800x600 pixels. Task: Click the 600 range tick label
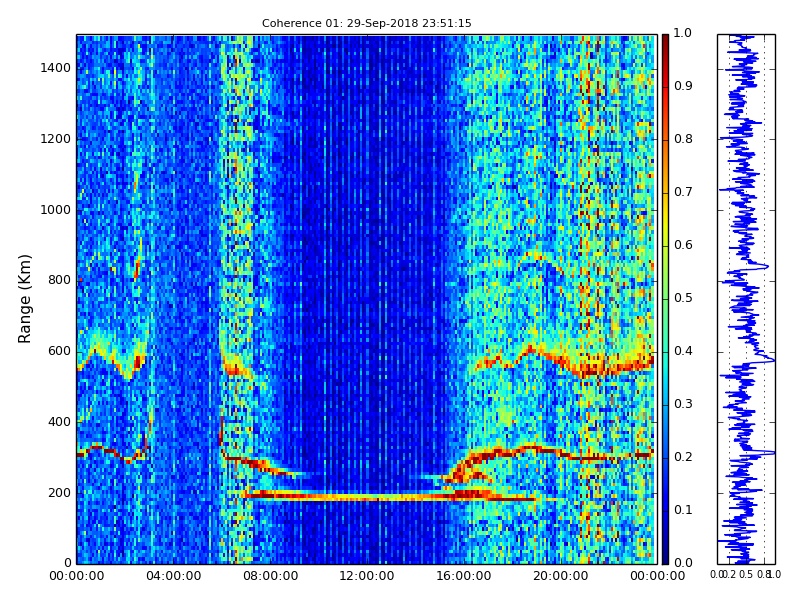[59, 352]
